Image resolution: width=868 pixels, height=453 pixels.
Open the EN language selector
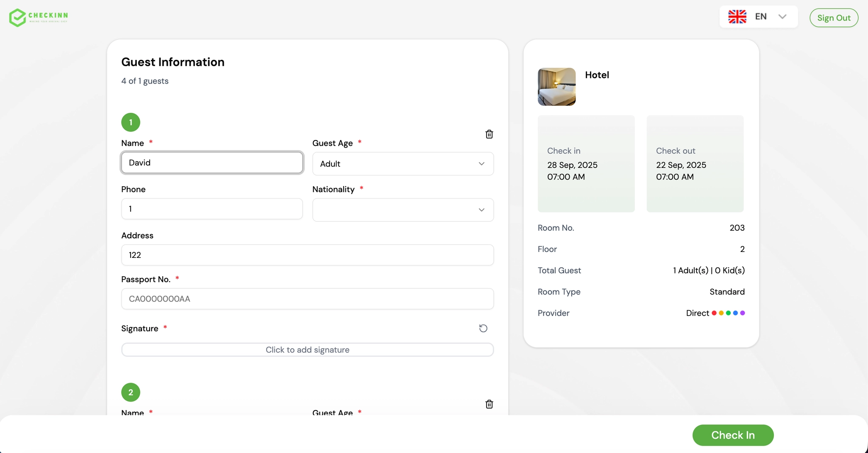(759, 17)
